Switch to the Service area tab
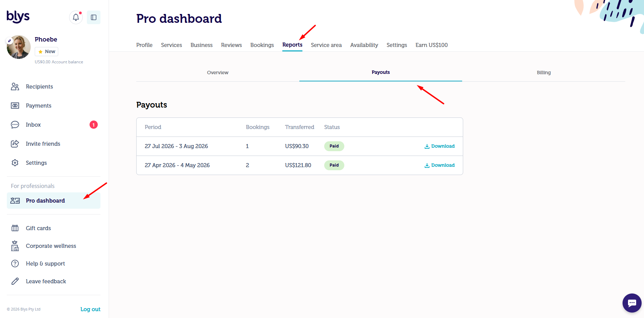Viewport: 644px width, 318px height. pos(326,45)
